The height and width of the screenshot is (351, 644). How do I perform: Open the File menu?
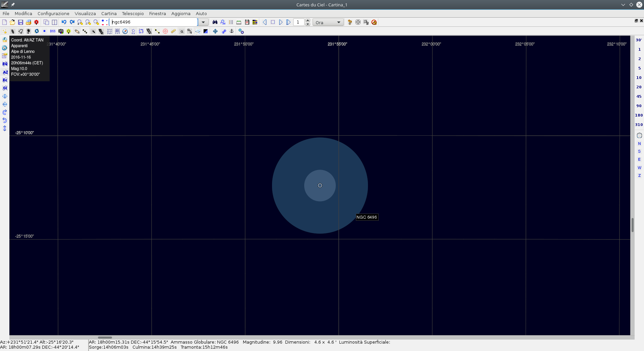[6, 13]
